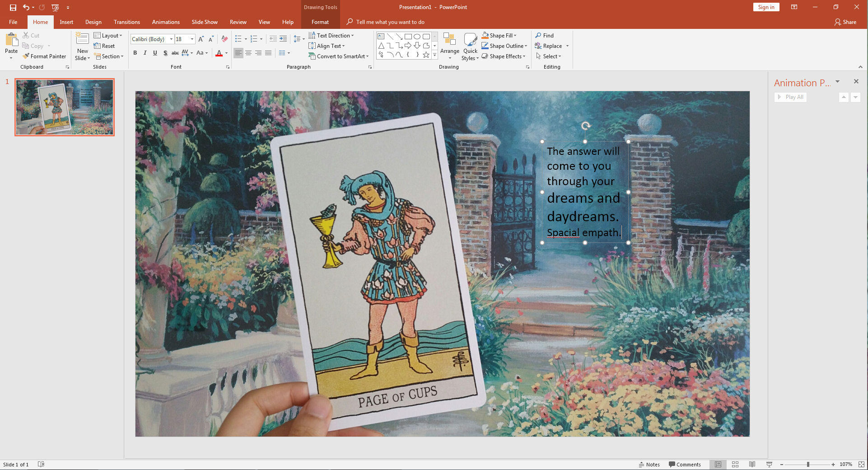Open the font name dropdown
This screenshot has height=470, width=868.
click(171, 39)
